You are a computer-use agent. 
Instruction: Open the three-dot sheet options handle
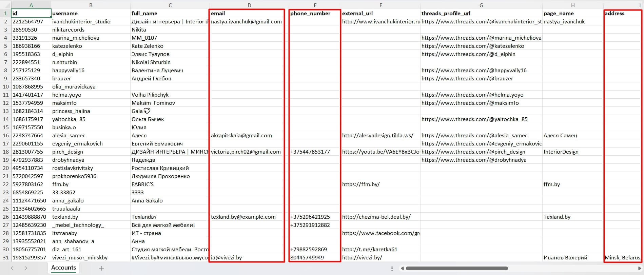pos(392,269)
